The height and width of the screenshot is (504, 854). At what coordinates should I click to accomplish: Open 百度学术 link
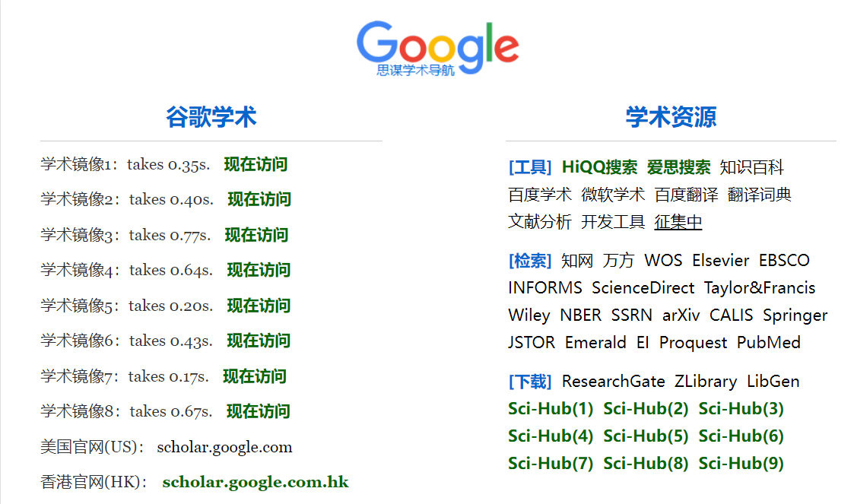click(540, 195)
